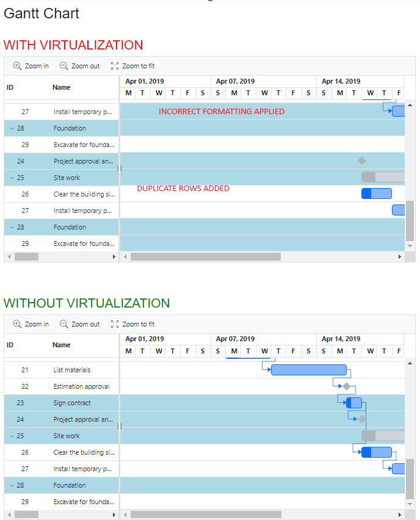Click the ID column header in With Virtualization chart
Screen dimensions: 420x520
point(10,87)
